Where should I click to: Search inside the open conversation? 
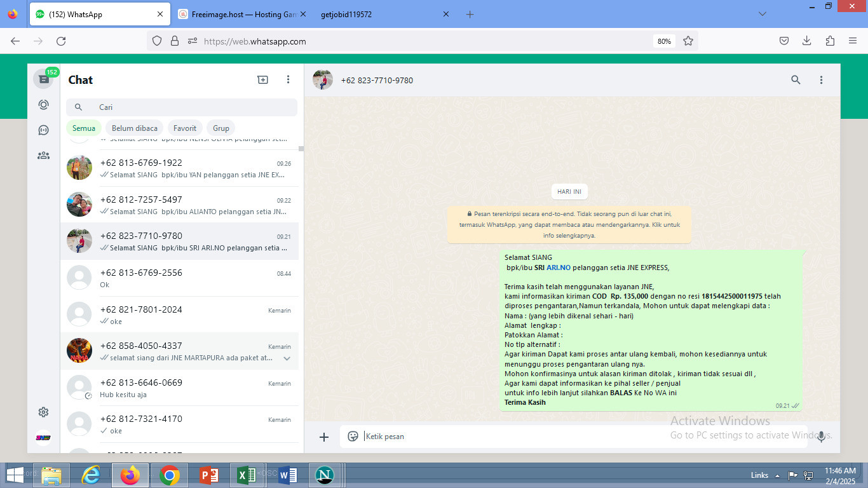[x=796, y=80]
